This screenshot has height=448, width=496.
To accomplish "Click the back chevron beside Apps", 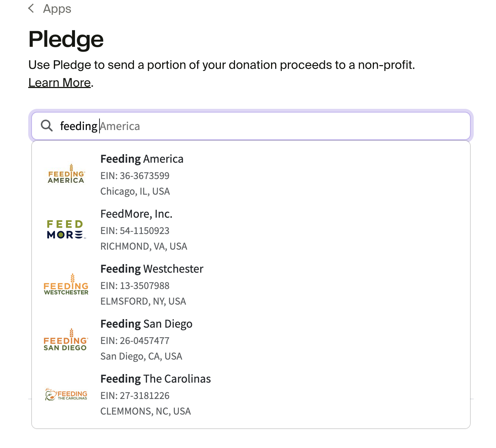I will click(31, 9).
